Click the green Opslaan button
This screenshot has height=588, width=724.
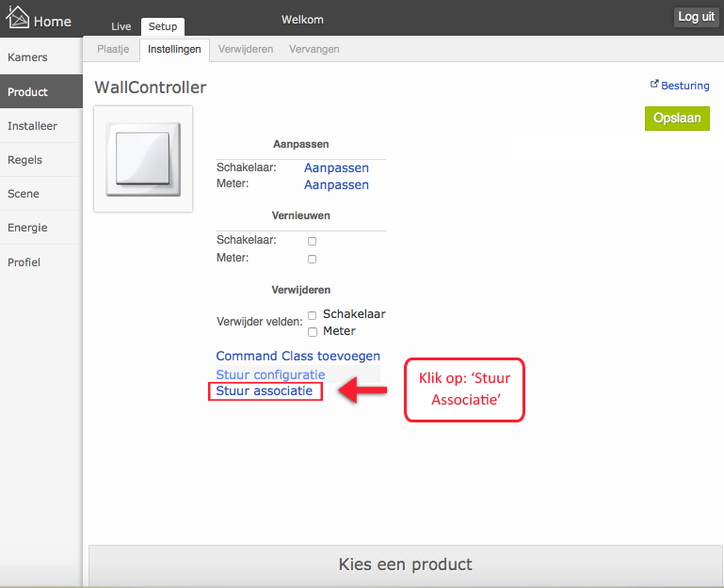point(677,119)
